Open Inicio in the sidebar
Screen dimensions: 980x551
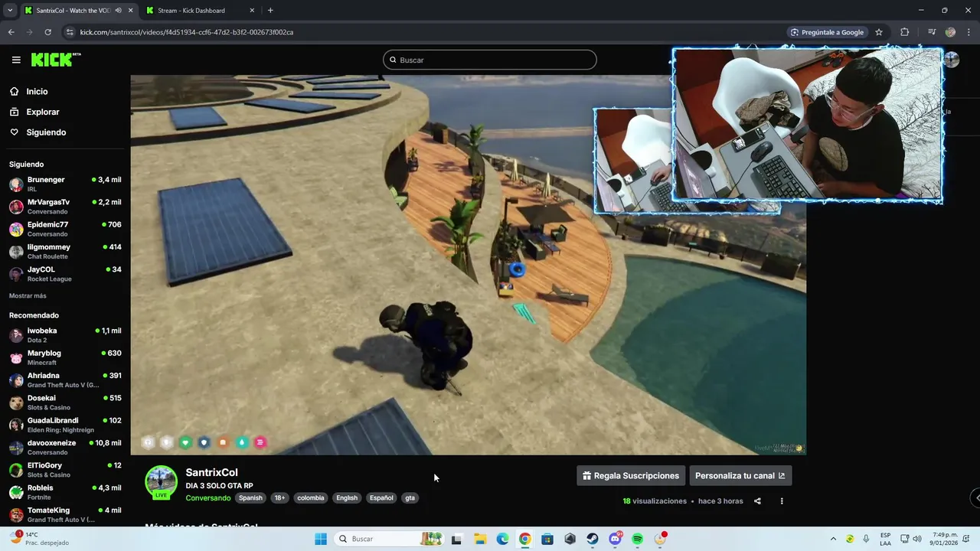click(x=37, y=91)
